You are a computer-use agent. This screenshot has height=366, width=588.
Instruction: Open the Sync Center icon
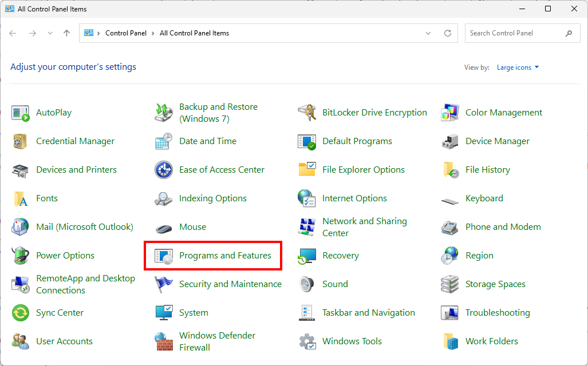click(21, 313)
